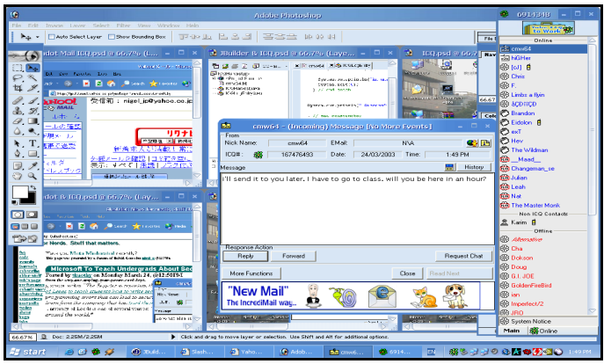The height and width of the screenshot is (364, 604).
Task: Enable the Auto Select Layer checkbox
Action: [x=50, y=37]
